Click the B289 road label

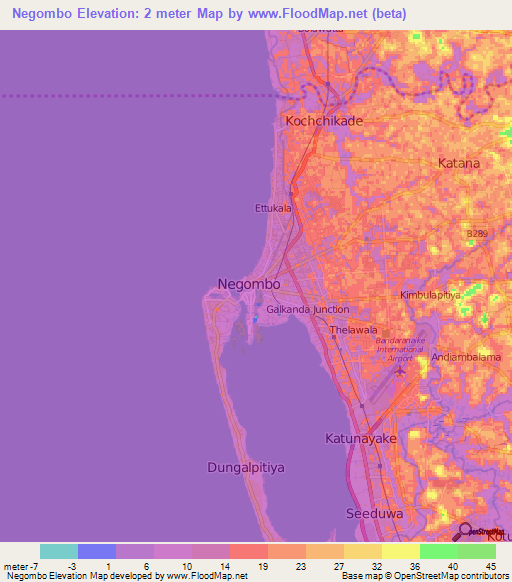pyautogui.click(x=477, y=234)
